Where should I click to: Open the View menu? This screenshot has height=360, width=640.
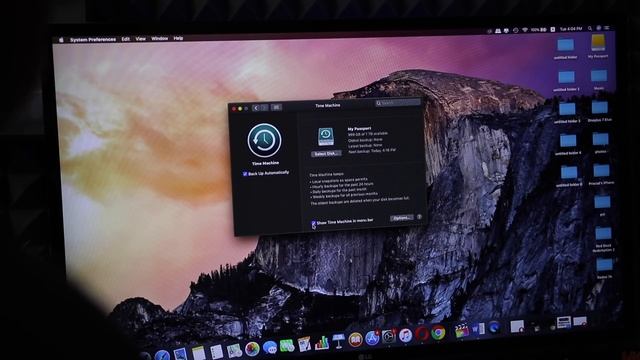[140, 39]
